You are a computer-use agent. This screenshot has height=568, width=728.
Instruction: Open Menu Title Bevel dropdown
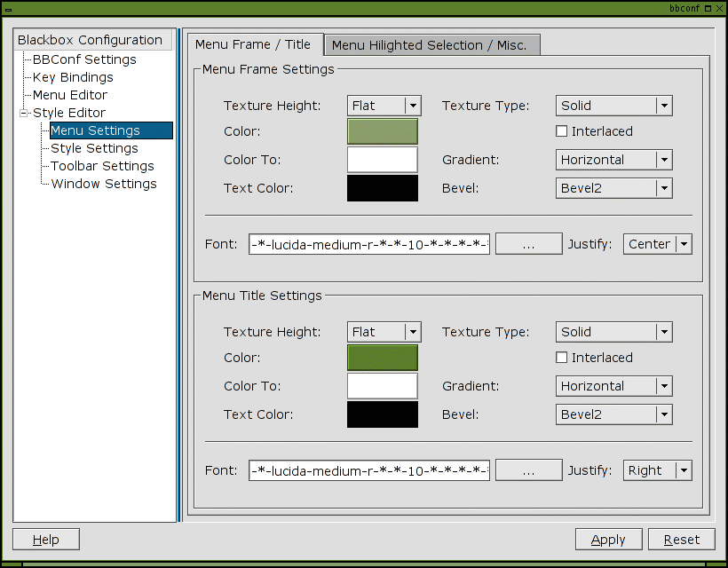tap(613, 414)
